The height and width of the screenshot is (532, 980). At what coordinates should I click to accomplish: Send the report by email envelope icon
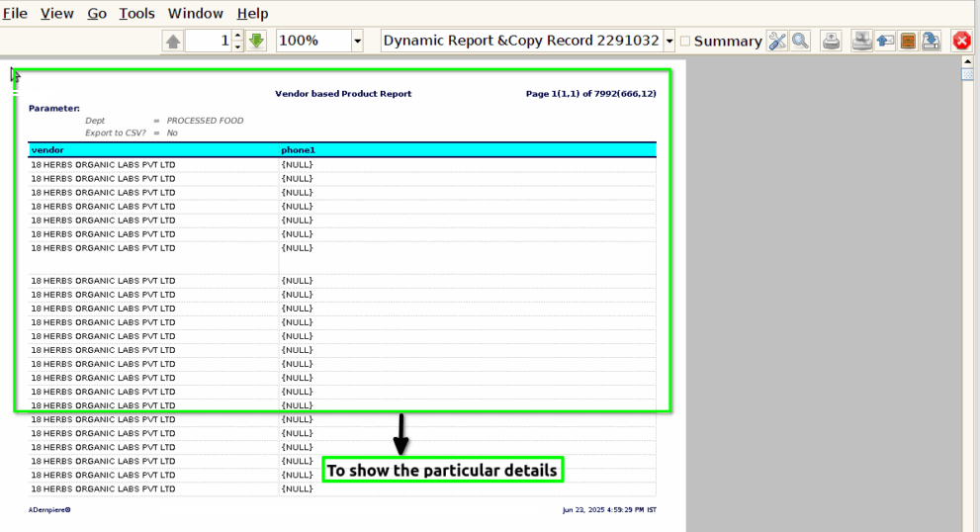click(885, 42)
